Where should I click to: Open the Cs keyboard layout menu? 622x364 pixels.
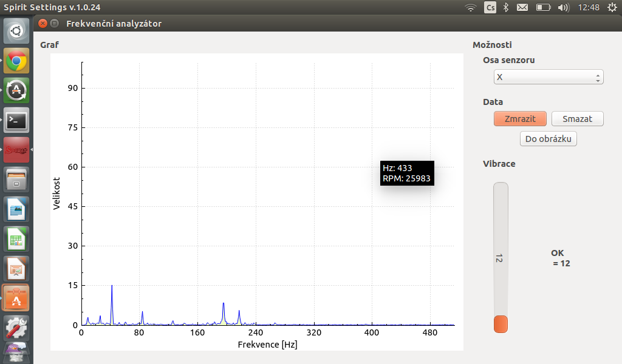coord(490,7)
